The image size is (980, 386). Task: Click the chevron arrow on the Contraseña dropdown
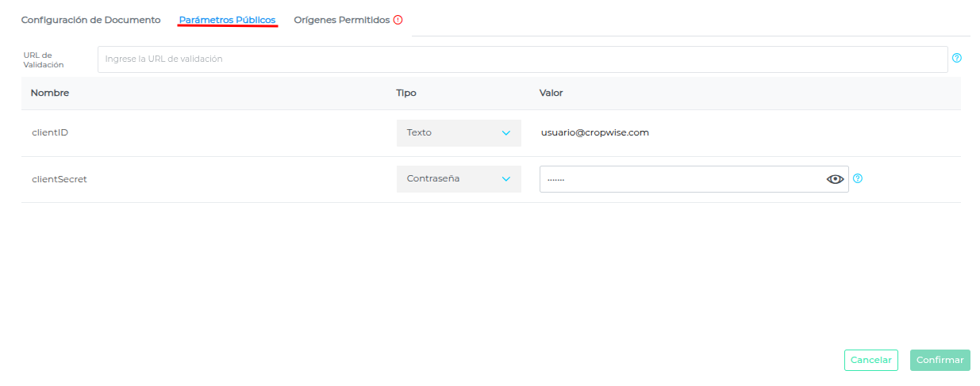pyautogui.click(x=506, y=179)
